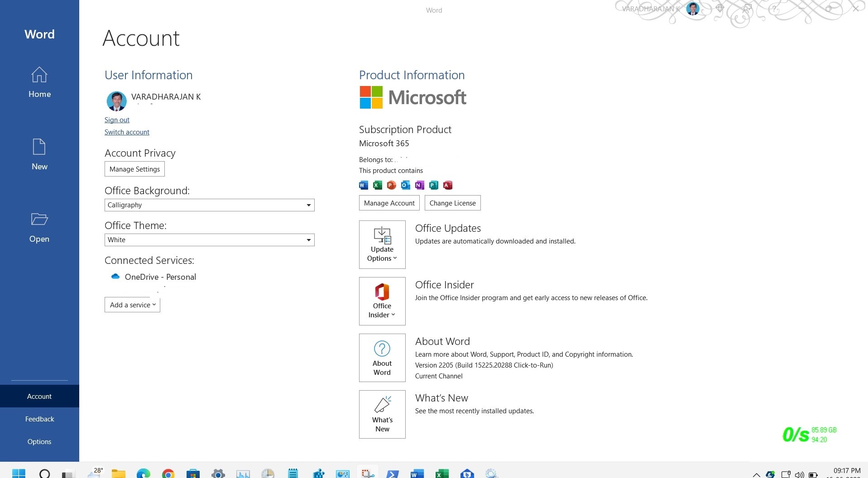Viewport: 868px width, 478px height.
Task: Open Manage Settings for Account Privacy
Action: click(134, 169)
